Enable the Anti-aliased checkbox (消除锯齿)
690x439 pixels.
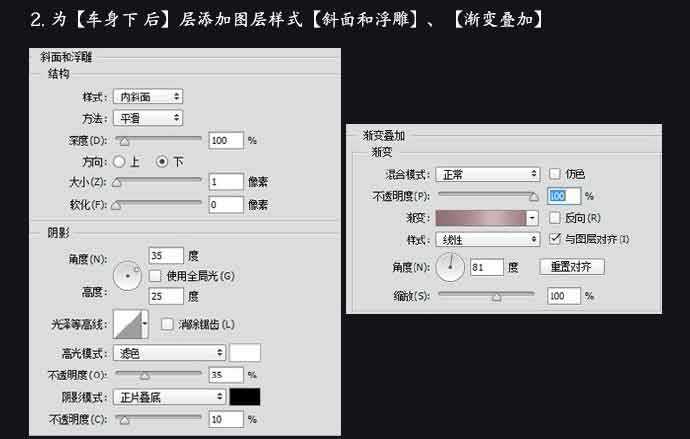click(168, 324)
